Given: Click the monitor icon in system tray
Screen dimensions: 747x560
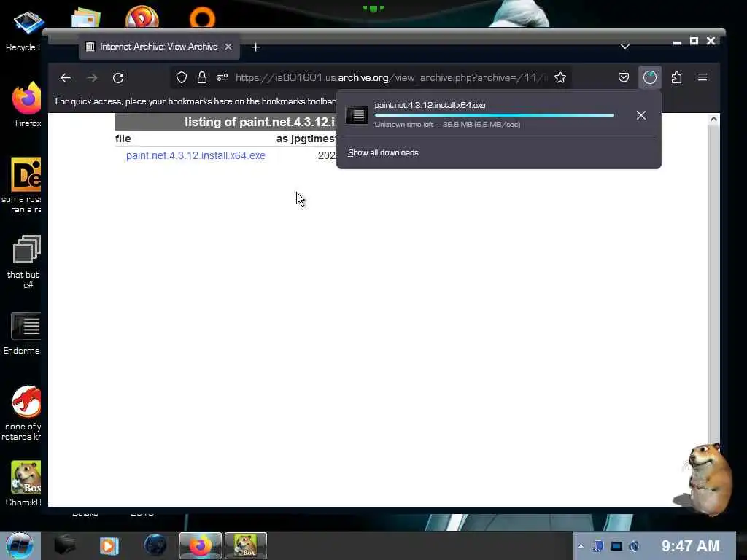Looking at the screenshot, I should [x=616, y=546].
